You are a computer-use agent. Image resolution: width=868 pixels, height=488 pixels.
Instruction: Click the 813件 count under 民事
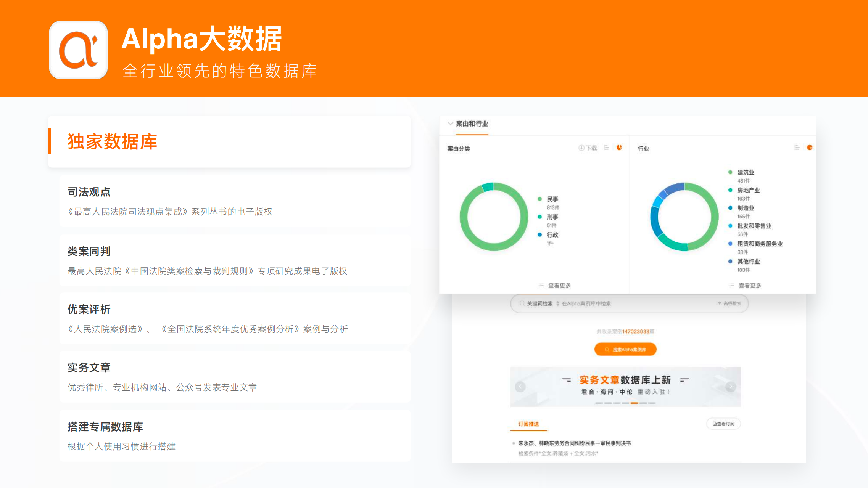coord(553,208)
